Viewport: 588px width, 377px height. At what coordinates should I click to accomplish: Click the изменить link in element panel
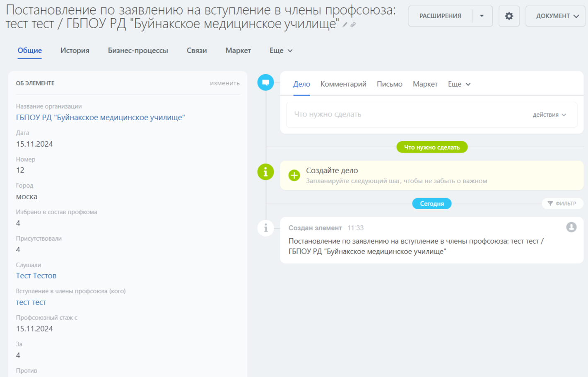pos(224,83)
